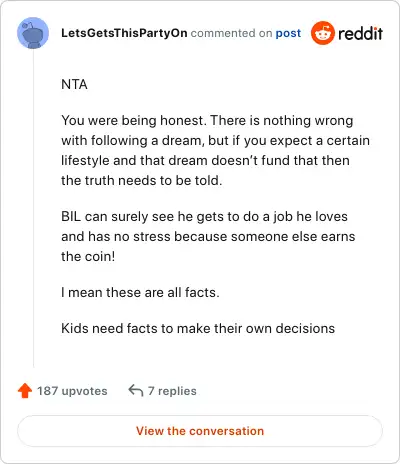Click the "You were being honest" sentence
The height and width of the screenshot is (464, 400).
pyautogui.click(x=132, y=120)
